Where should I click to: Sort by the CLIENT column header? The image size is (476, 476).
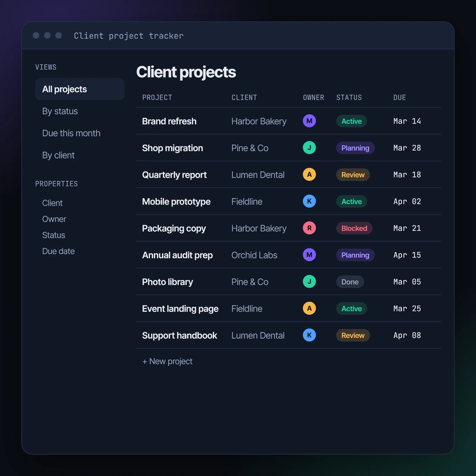[244, 98]
